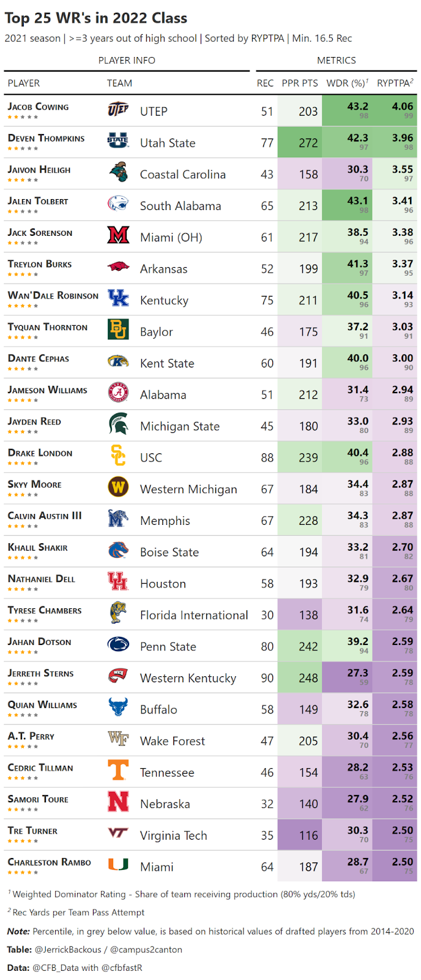Click the Baylor BU logo
421x980 pixels.
[118, 330]
